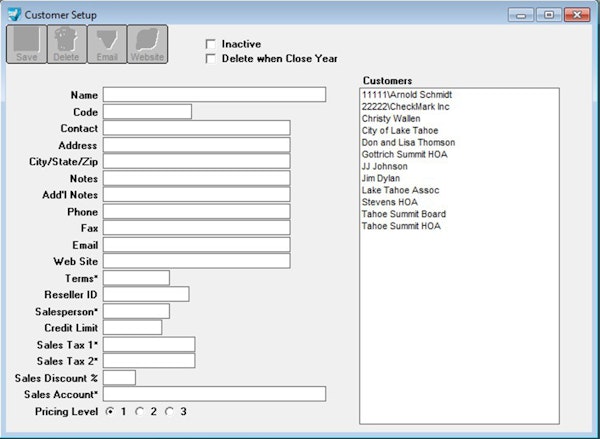Enable the Inactive checkbox
The height and width of the screenshot is (439, 600).
point(210,44)
